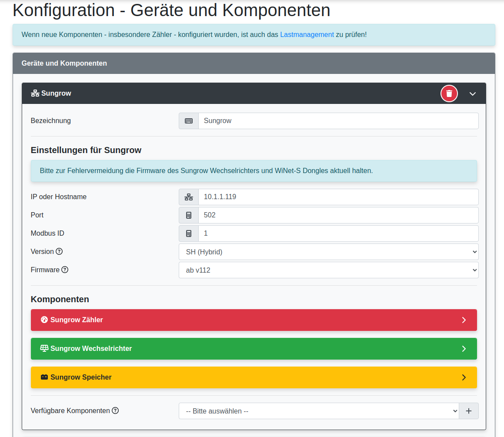Edit the Bezeichnung field containing Sungrow
This screenshot has height=437, width=504.
click(x=338, y=121)
